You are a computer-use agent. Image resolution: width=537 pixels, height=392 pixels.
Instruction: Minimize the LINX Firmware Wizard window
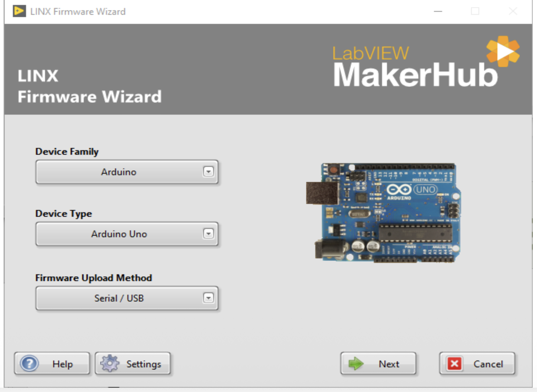(438, 11)
